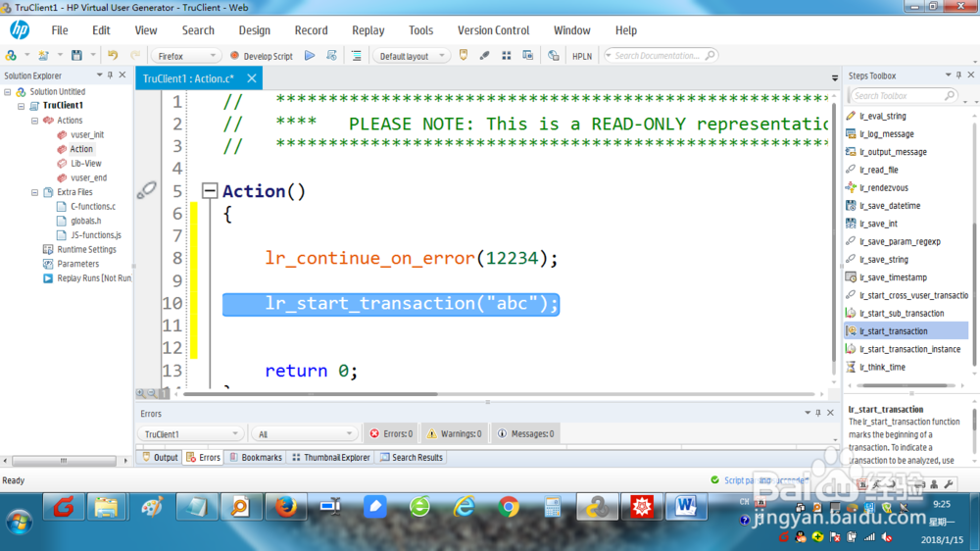Toggle the Errors filter button
The height and width of the screenshot is (551, 980).
pos(391,433)
